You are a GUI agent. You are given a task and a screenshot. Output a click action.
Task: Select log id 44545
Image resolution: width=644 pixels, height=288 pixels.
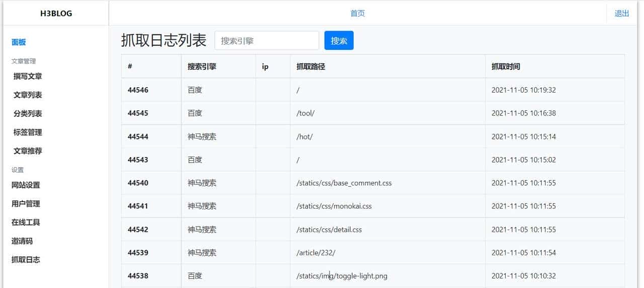coord(138,113)
